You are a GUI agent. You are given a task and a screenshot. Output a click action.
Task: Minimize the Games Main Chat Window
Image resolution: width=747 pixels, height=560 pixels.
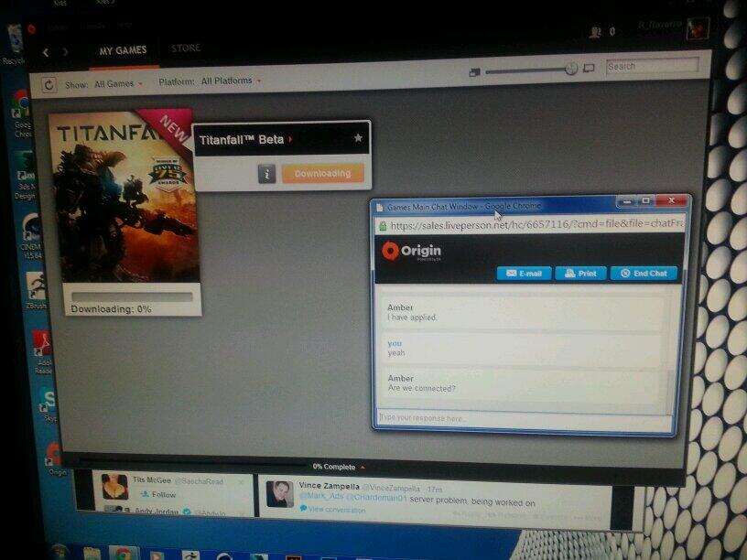(x=627, y=202)
